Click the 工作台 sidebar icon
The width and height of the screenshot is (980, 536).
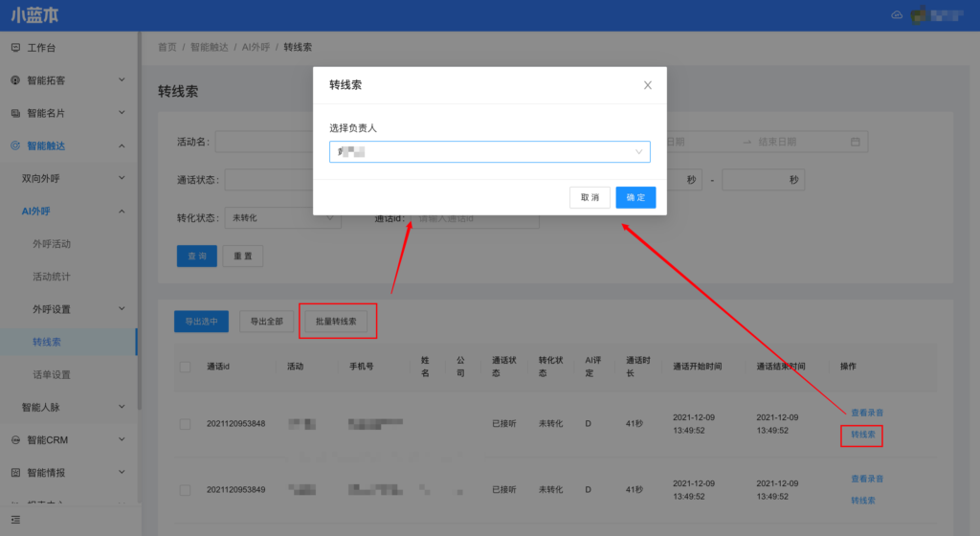coord(15,48)
